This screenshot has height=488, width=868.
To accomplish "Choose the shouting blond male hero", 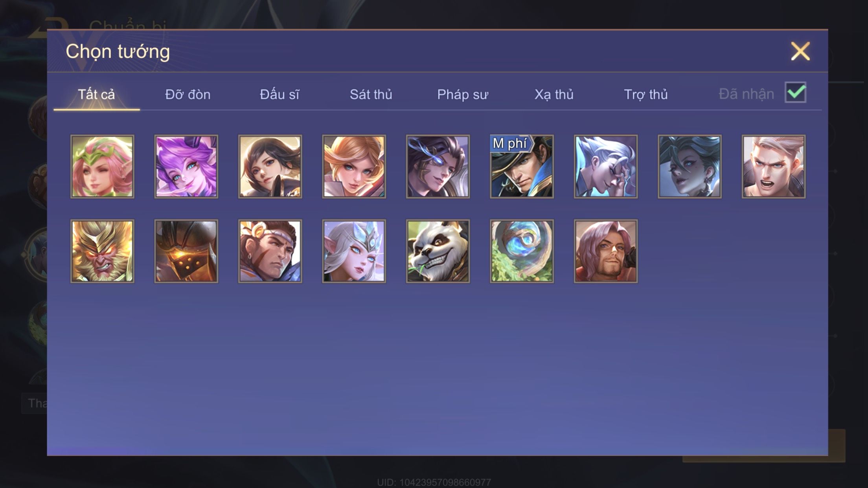I will click(773, 167).
